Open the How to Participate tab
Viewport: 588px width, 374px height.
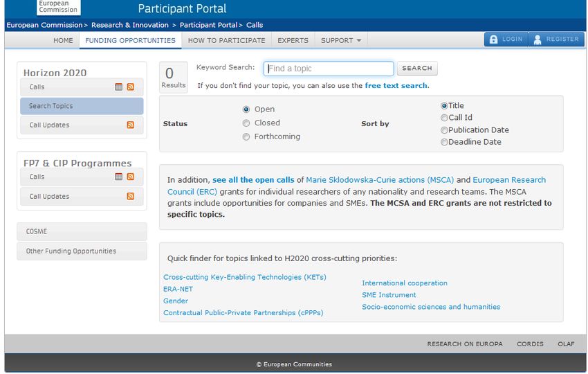click(226, 41)
